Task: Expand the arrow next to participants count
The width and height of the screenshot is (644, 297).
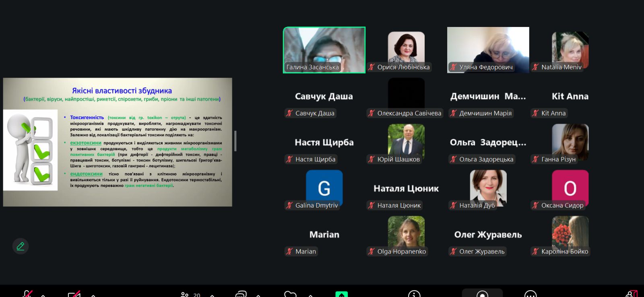Action: [212, 295]
